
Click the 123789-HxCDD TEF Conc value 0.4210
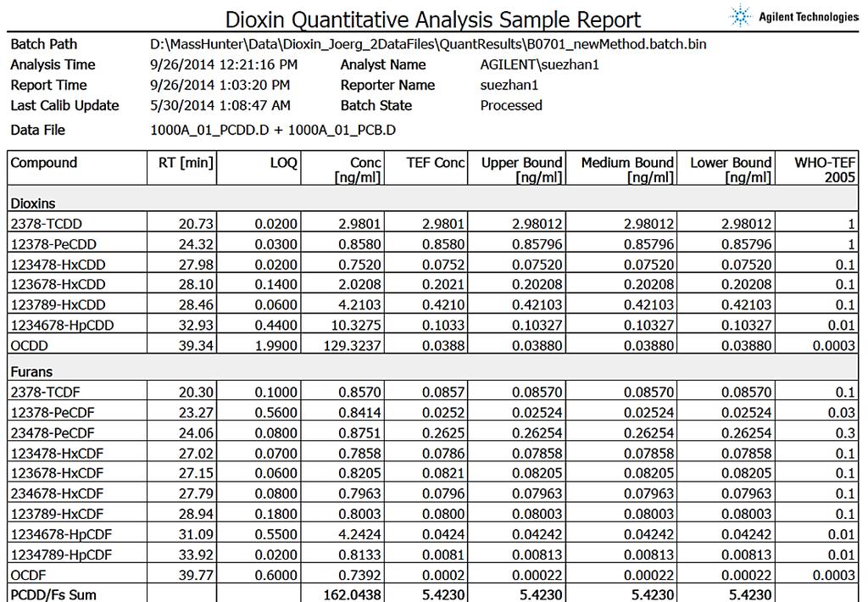point(443,305)
